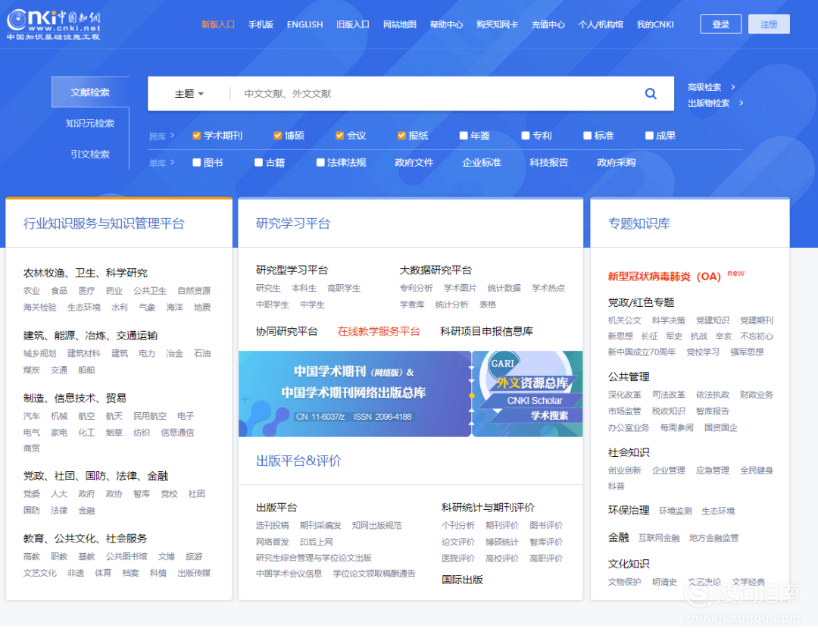Check the 成果 checkbox

pos(650,136)
